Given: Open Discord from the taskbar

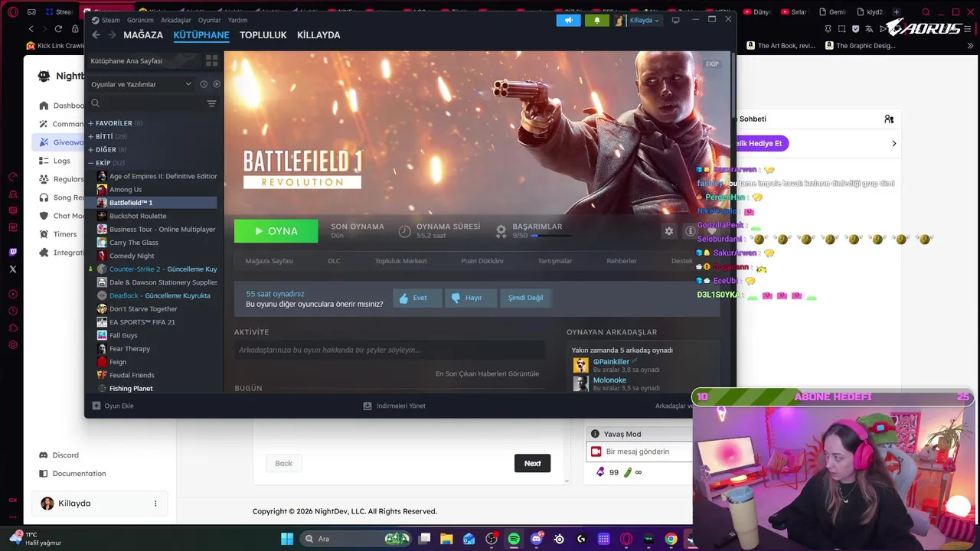Looking at the screenshot, I should [x=537, y=539].
